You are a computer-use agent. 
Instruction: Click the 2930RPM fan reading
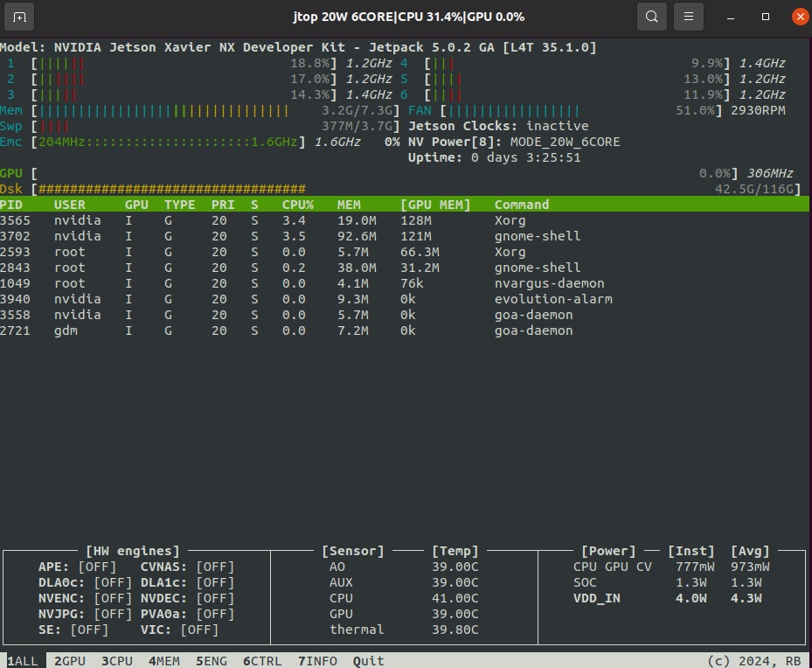[x=758, y=111]
